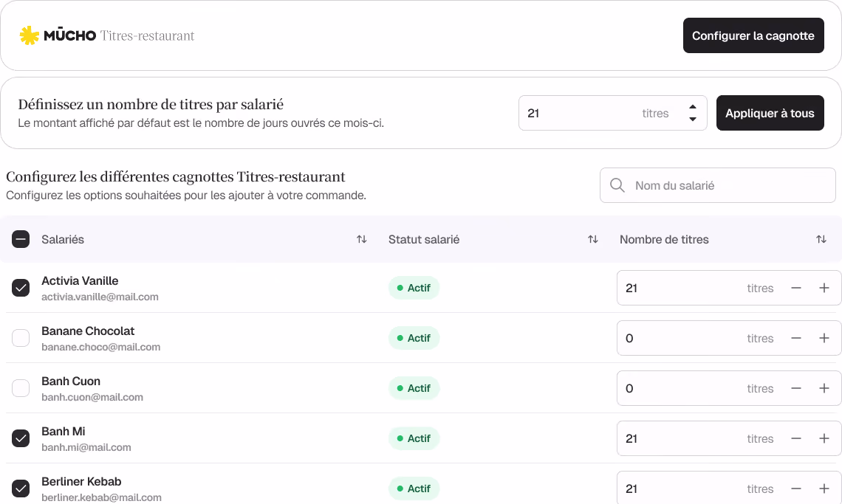Uncheck Berliner Kebab checkbox
The width and height of the screenshot is (842, 504).
pyautogui.click(x=21, y=489)
